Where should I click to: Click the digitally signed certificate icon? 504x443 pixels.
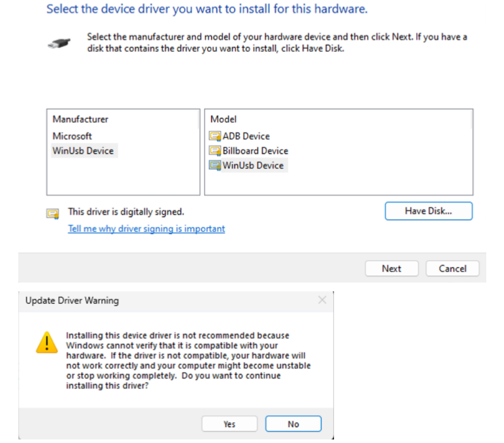coord(53,212)
